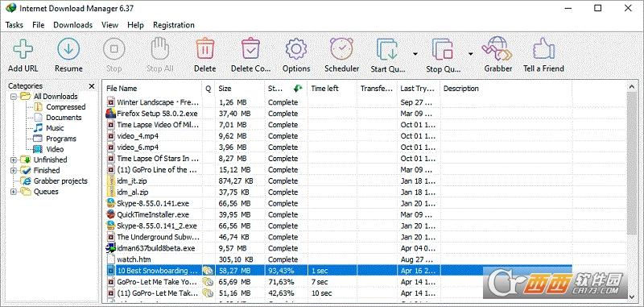Open Stop Queue dropdown arrow
644x307 pixels.
[470, 54]
